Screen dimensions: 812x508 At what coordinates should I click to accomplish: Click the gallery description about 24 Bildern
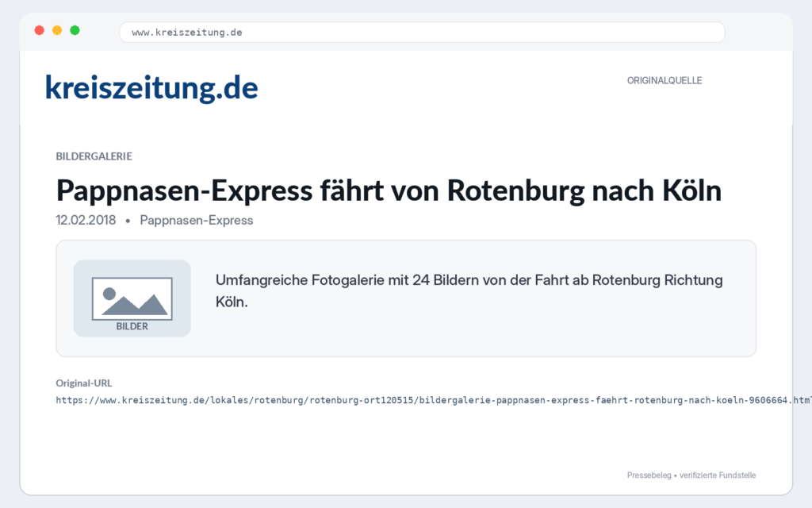(469, 291)
